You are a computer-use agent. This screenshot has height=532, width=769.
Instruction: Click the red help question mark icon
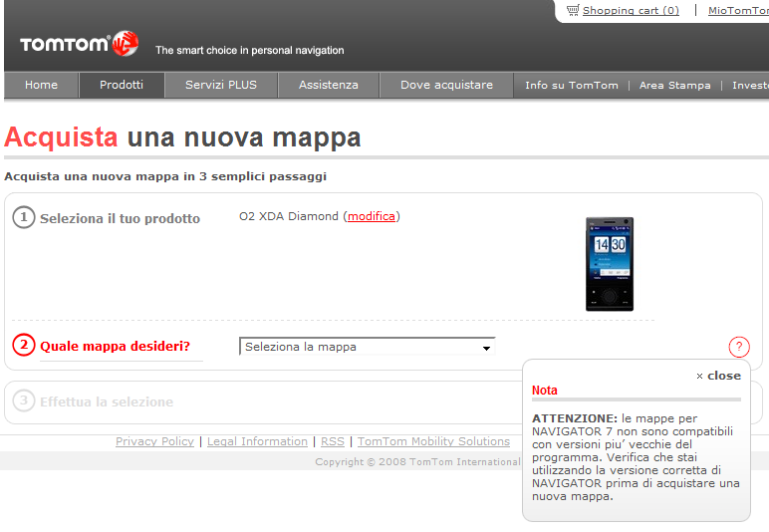coord(739,347)
